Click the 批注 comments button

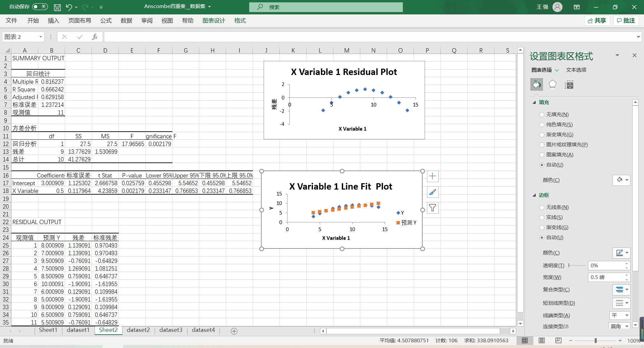point(626,21)
